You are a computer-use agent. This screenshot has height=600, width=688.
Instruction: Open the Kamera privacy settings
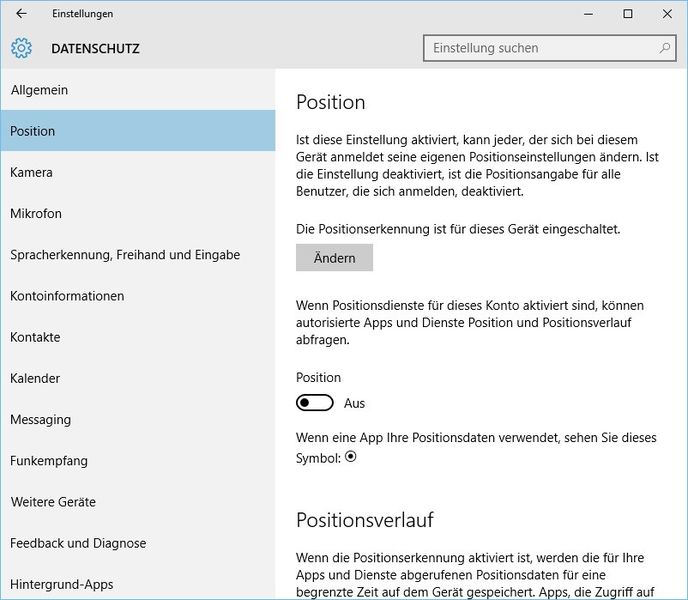(31, 172)
